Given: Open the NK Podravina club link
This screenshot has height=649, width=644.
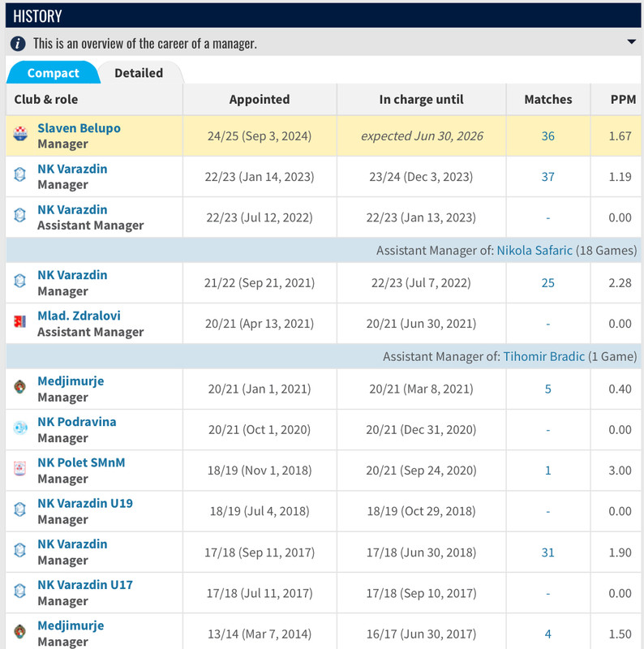Looking at the screenshot, I should 77,422.
